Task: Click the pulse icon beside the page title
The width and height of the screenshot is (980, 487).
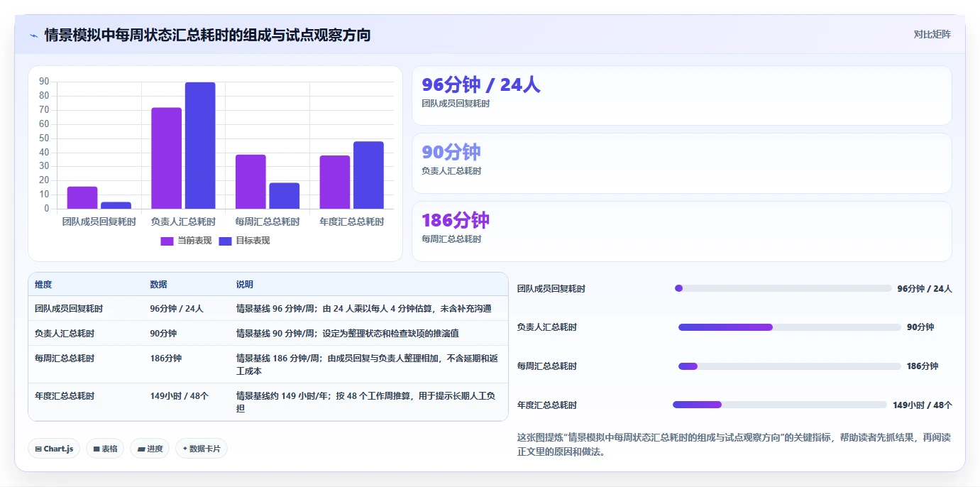Action: point(33,35)
